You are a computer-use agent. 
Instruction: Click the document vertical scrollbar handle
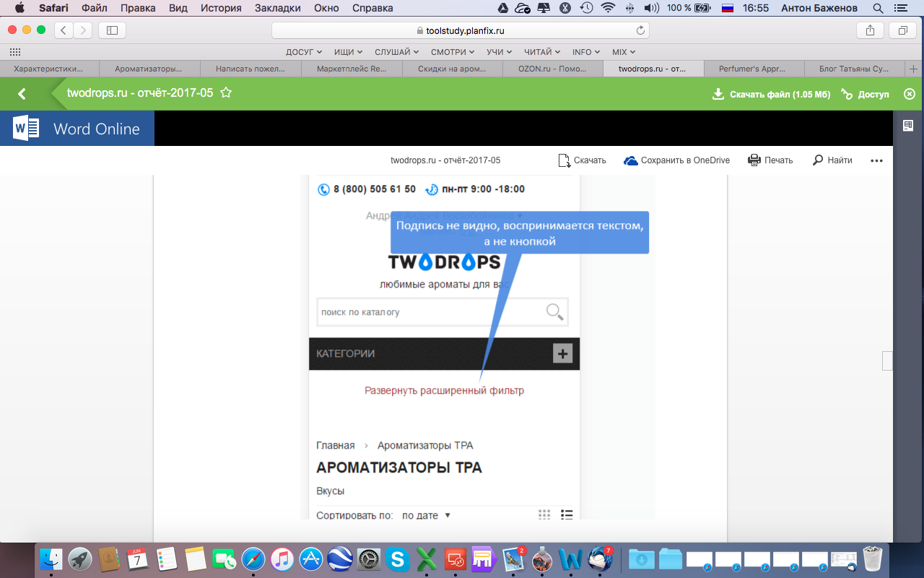click(x=887, y=361)
